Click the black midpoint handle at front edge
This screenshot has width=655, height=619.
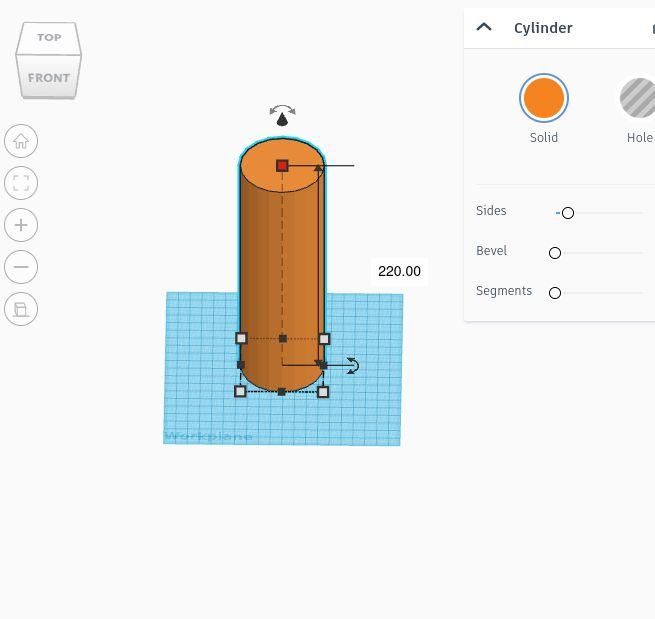282,392
